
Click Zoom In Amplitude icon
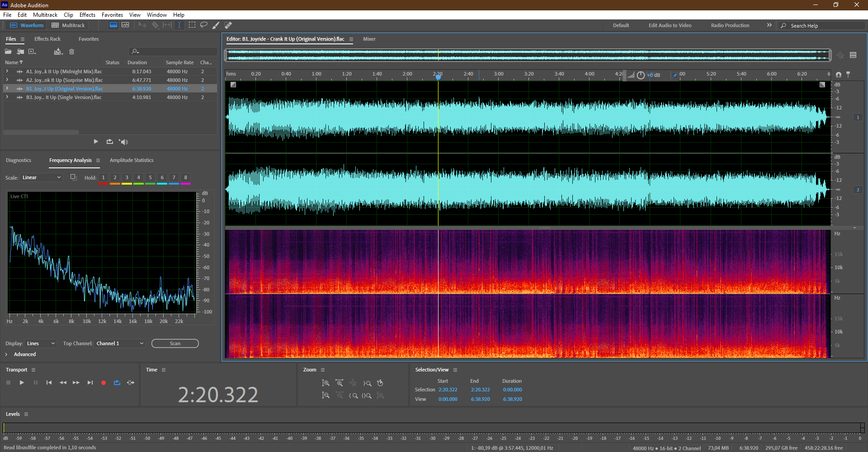click(325, 383)
